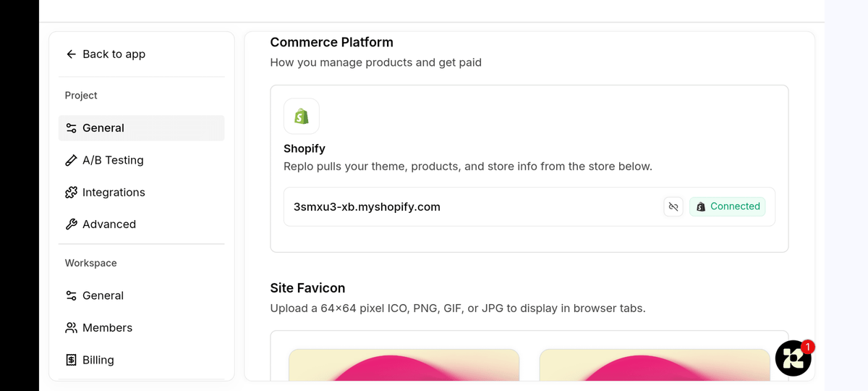Click the 3smxu3-xb.myshopify.com store field
The image size is (868, 391).
[x=529, y=207]
